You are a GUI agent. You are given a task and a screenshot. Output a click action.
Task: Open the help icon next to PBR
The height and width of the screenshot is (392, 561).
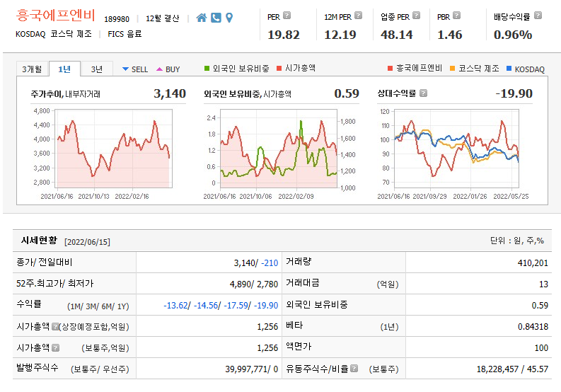point(456,16)
